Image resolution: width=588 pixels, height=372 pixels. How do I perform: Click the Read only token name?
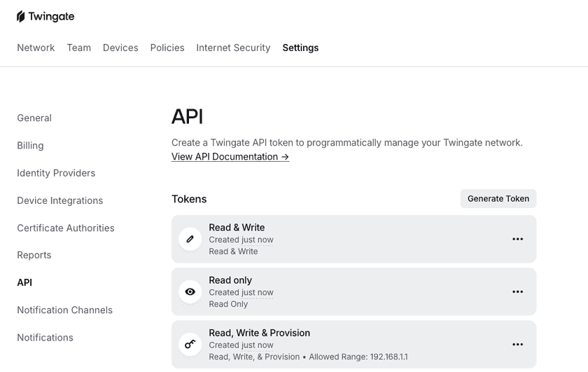click(x=230, y=280)
